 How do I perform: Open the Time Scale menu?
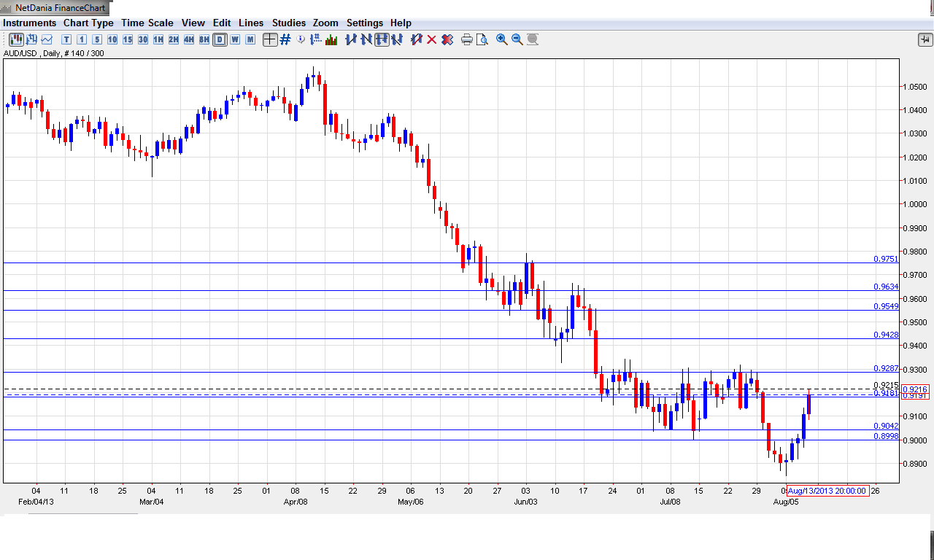tap(147, 23)
